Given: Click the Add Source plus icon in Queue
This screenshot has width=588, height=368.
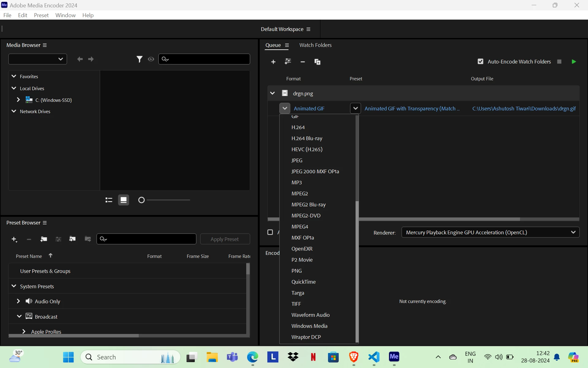Looking at the screenshot, I should click(x=273, y=62).
